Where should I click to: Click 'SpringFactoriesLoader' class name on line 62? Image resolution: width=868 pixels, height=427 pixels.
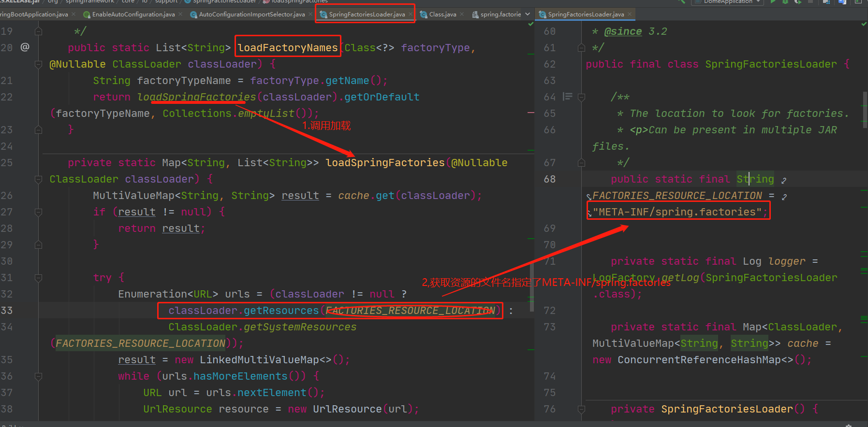point(771,64)
